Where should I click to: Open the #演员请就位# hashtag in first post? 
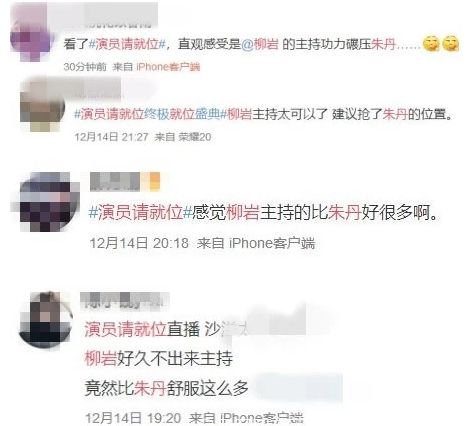pos(127,44)
